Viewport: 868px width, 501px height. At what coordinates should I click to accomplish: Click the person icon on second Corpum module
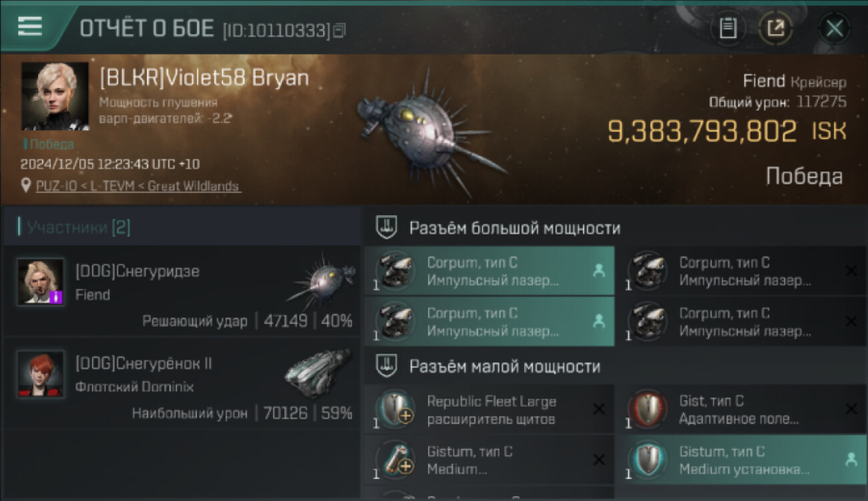[598, 321]
